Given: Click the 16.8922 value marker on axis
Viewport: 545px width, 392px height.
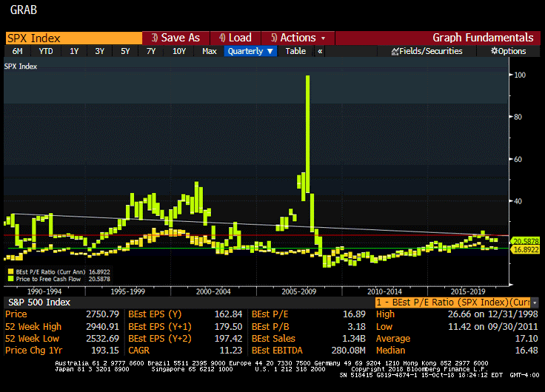Looking at the screenshot, I should [x=525, y=250].
